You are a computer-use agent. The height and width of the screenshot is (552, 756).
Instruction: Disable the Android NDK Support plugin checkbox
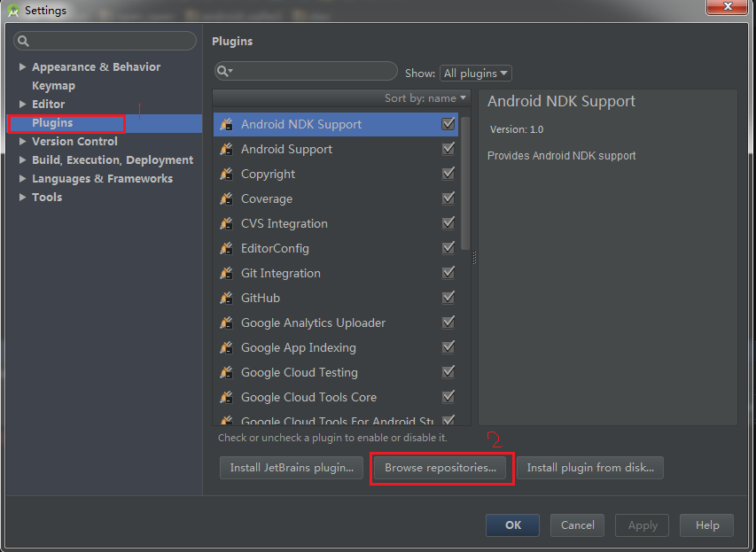448,124
